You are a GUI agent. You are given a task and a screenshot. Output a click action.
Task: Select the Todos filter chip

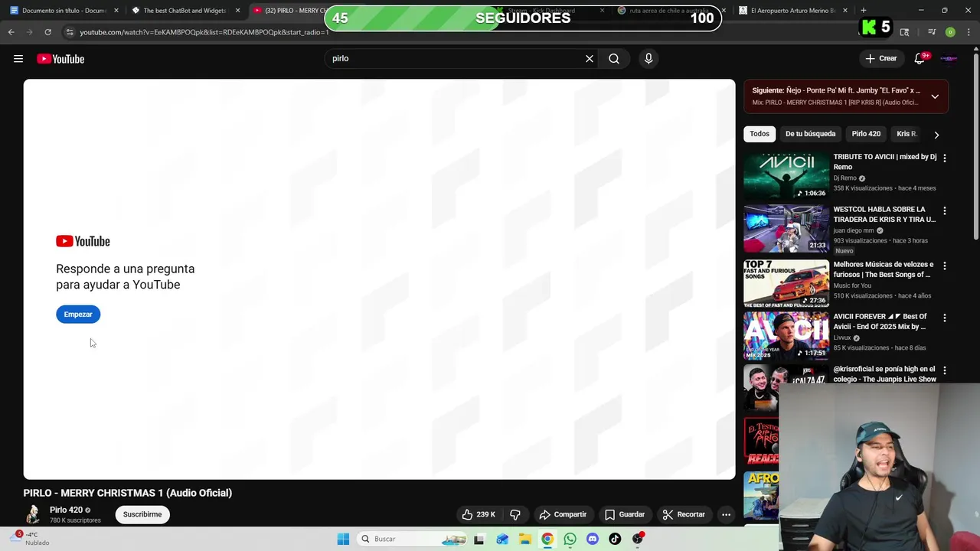point(759,134)
